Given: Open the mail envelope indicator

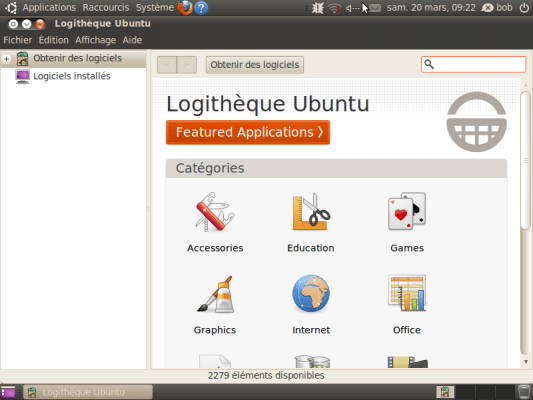Looking at the screenshot, I should (375, 7).
